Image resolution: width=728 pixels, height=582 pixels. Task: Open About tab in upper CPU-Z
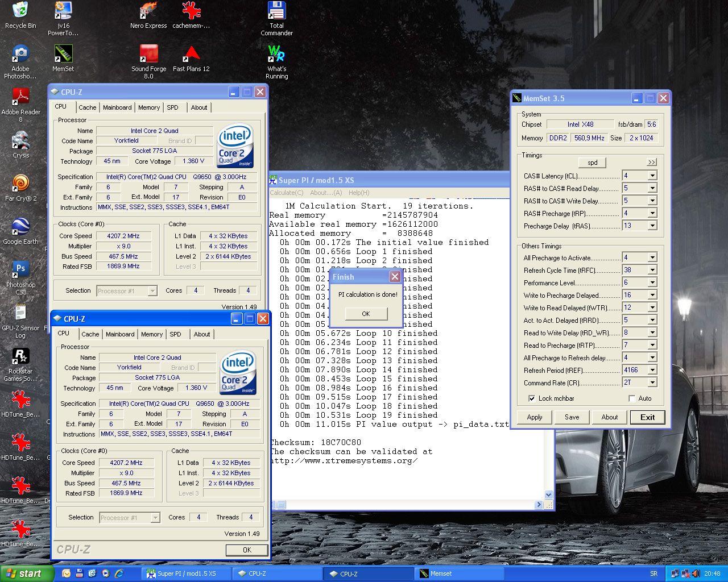[x=199, y=107]
